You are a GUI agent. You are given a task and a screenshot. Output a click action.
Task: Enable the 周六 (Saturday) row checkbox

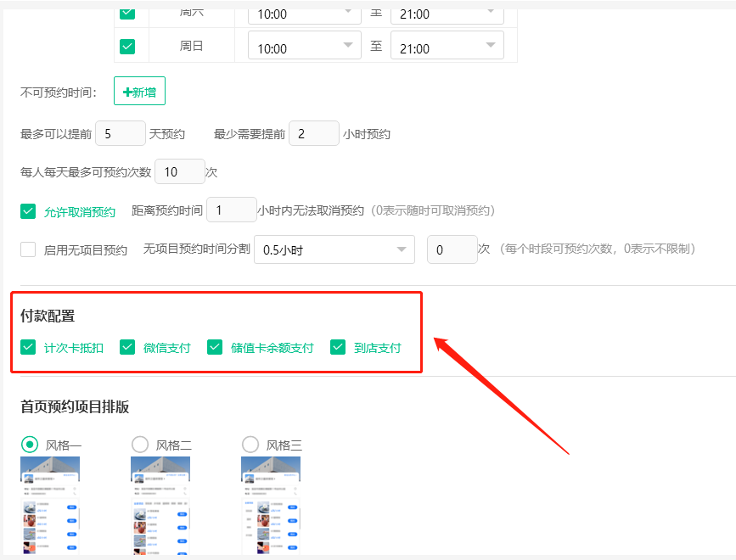129,13
